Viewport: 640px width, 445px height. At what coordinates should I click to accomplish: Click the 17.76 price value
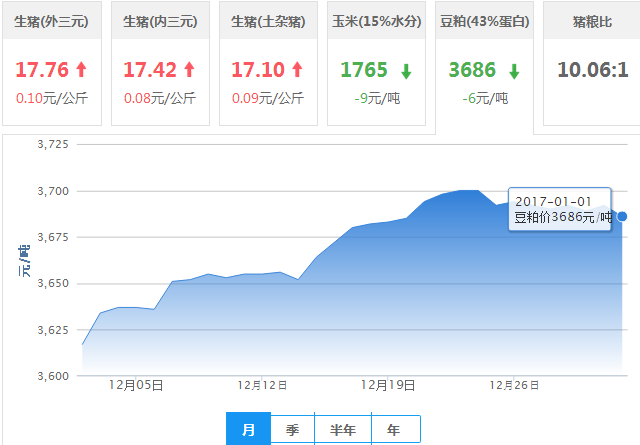(42, 69)
